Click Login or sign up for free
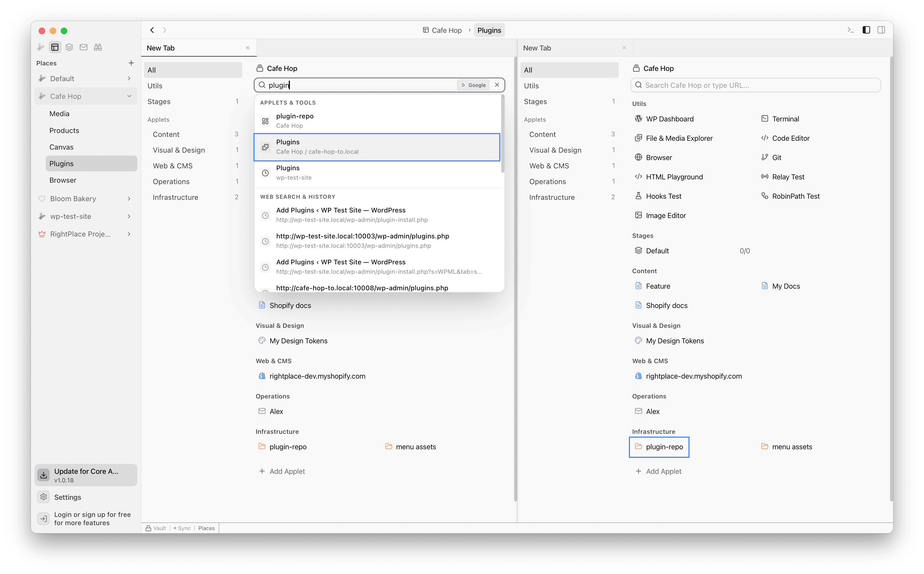The height and width of the screenshot is (574, 924). point(86,519)
